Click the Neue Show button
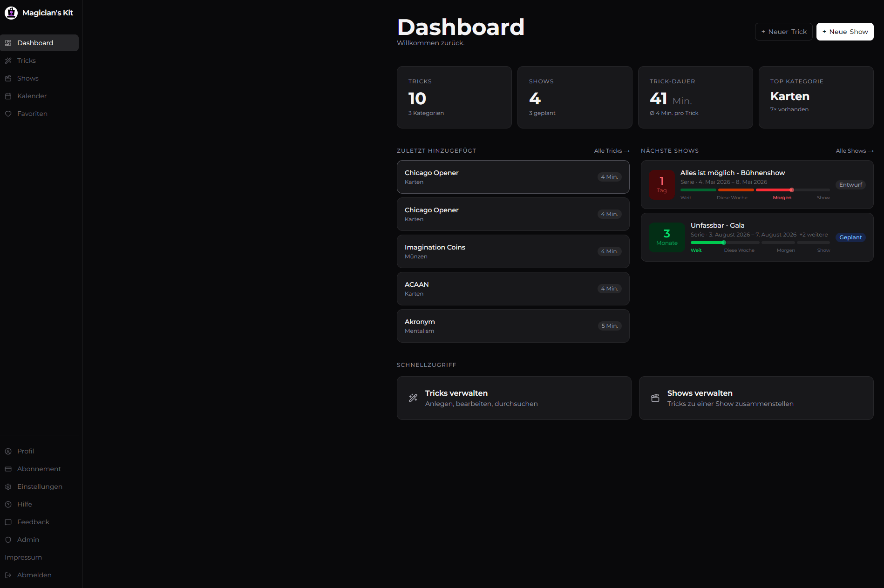Screen dimensions: 884x588 [x=845, y=32]
